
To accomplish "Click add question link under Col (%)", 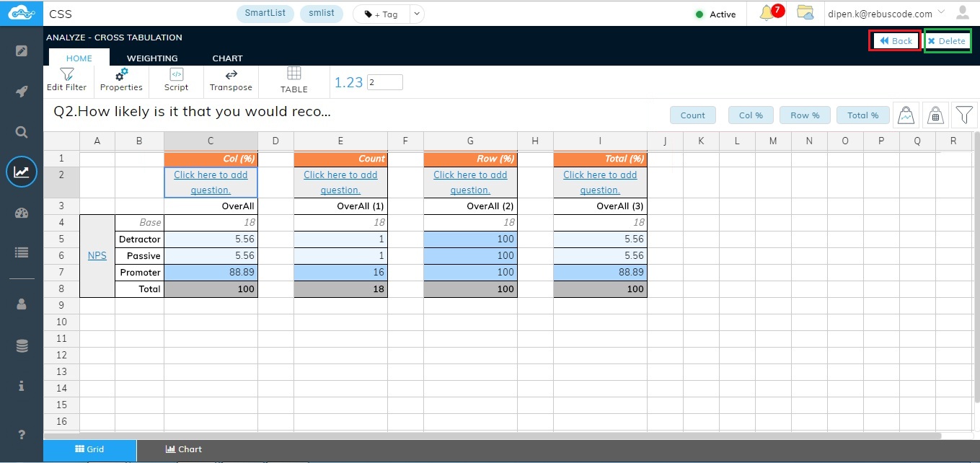I will pos(211,182).
